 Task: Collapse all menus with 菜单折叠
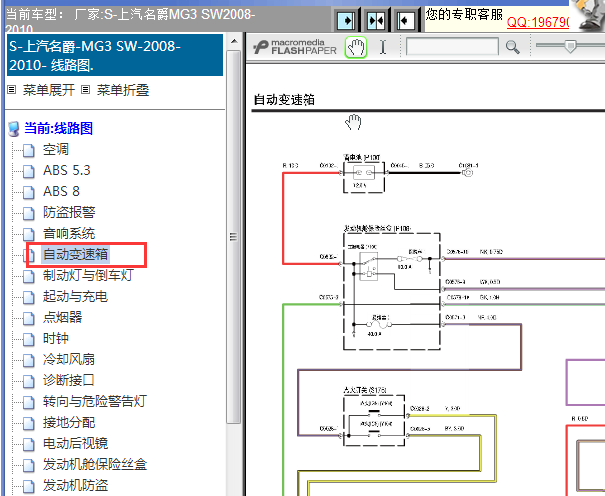[123, 90]
